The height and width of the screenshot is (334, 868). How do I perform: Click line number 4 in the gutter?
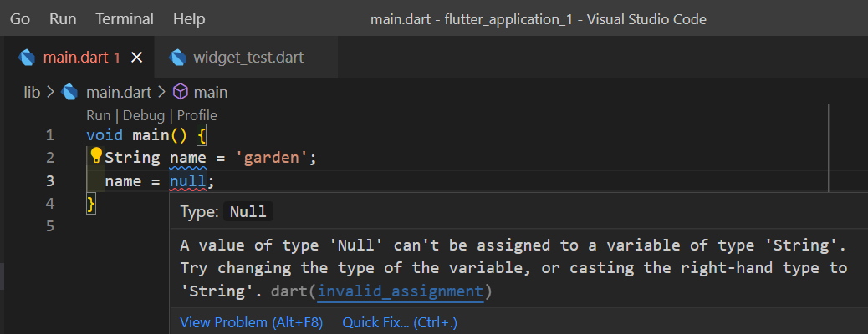(50, 204)
